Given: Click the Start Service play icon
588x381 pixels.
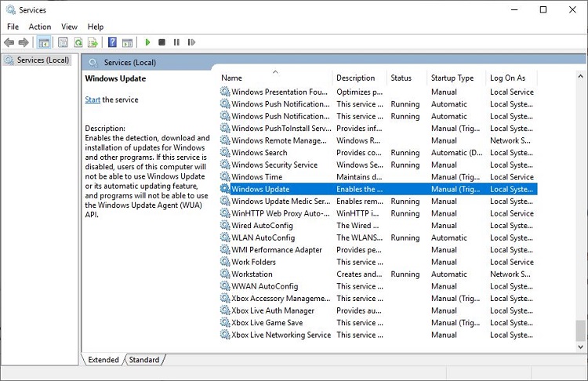Looking at the screenshot, I should 147,42.
